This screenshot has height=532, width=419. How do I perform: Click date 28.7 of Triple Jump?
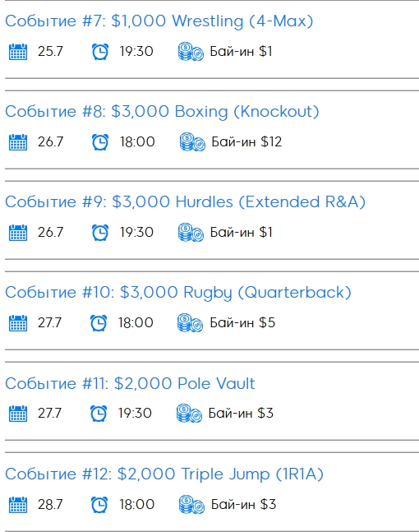[50, 505]
